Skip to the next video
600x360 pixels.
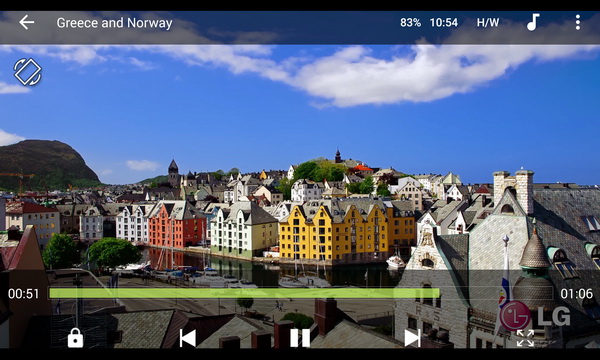click(412, 338)
